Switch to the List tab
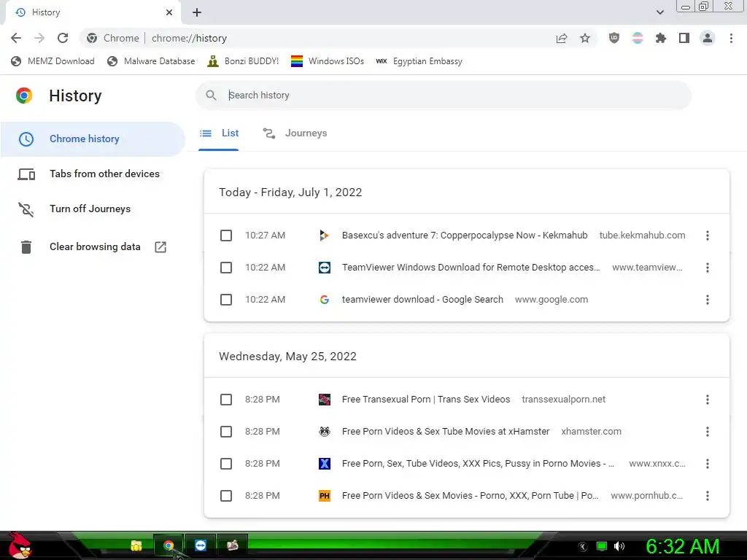The width and height of the screenshot is (747, 560). [x=219, y=133]
